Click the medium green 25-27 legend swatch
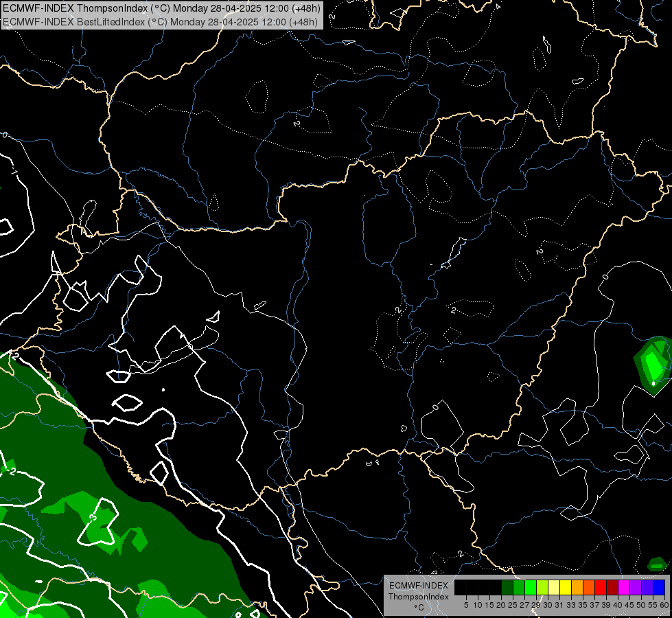672x618 pixels. [519, 587]
